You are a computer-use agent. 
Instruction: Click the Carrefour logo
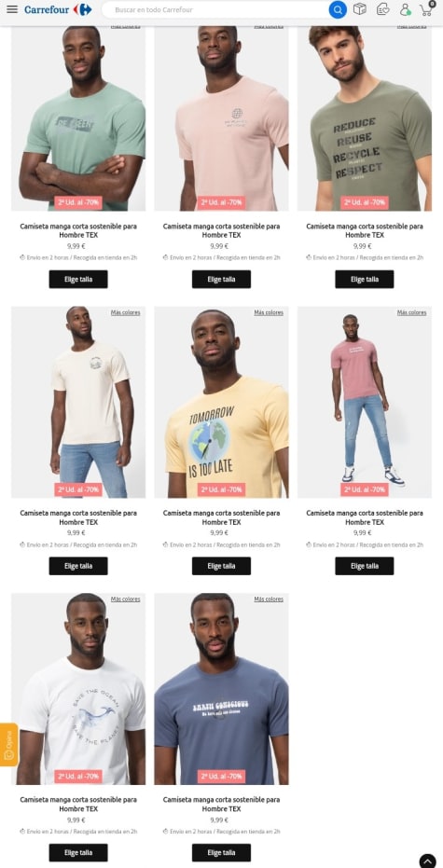pos(58,9)
